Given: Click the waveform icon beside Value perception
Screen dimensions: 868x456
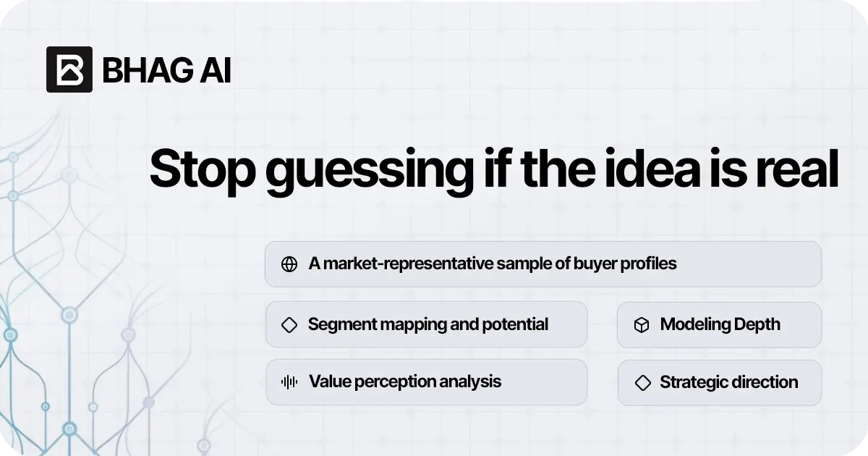Looking at the screenshot, I should [289, 382].
